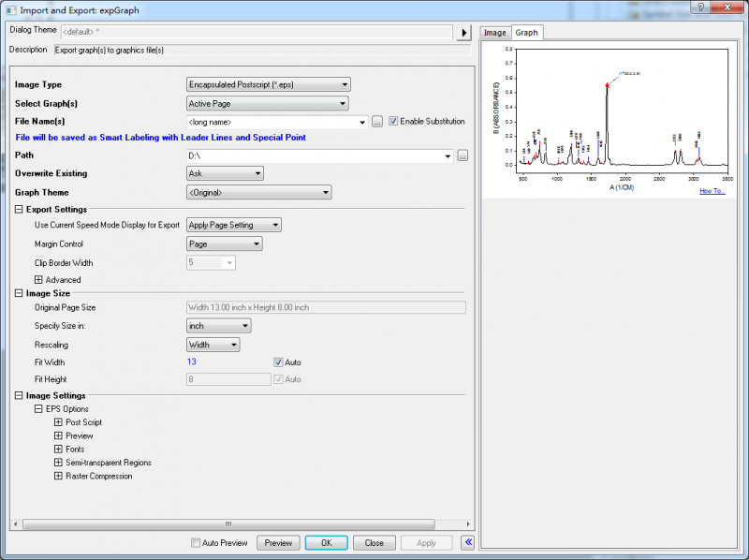Click the Close button
This screenshot has width=749, height=560.
[374, 543]
